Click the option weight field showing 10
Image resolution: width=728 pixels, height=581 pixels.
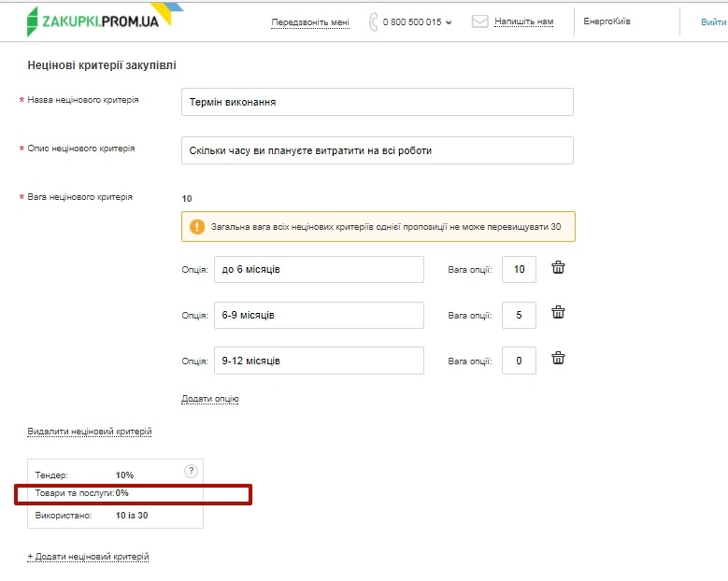pyautogui.click(x=519, y=270)
